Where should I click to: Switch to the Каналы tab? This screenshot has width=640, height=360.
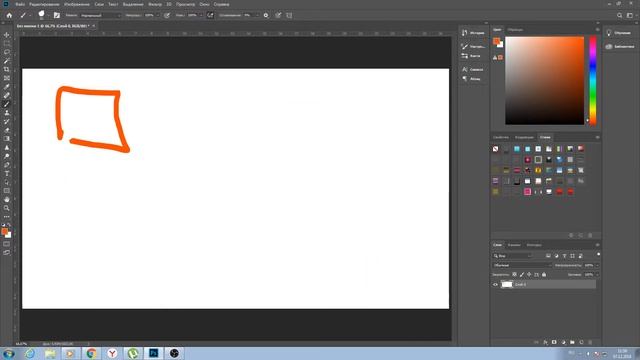tap(514, 245)
